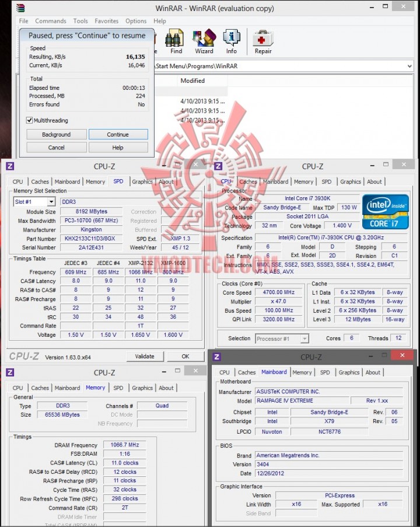Screen dimensions: 420x527
Task: Click the Intel Core i7 logo badge
Action: (386, 212)
